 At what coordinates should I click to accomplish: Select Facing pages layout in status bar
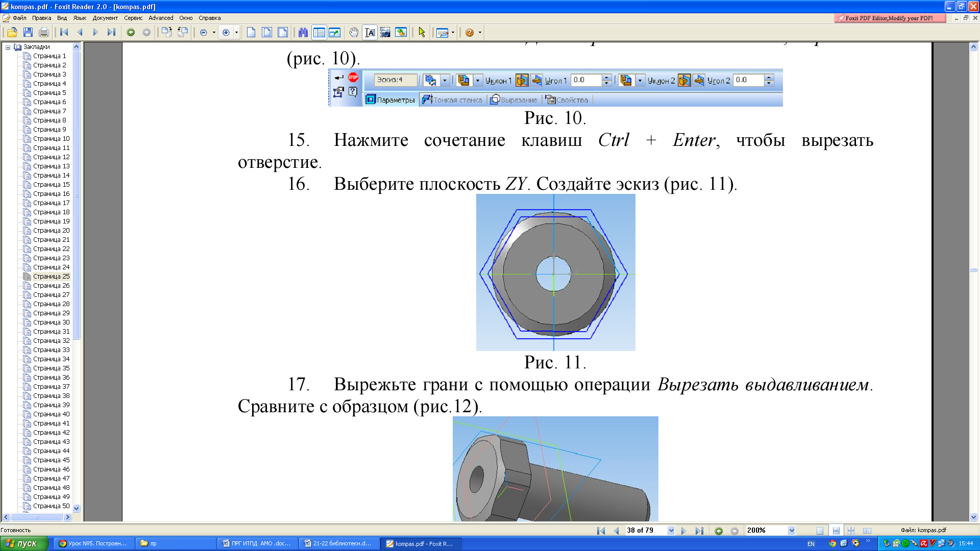click(867, 531)
